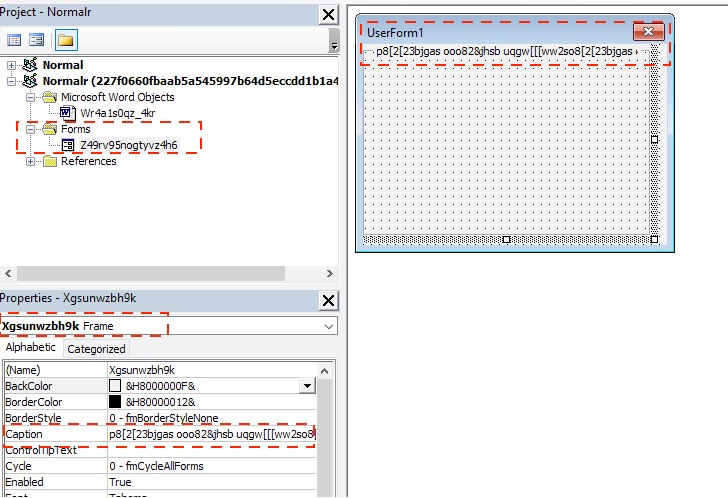Select the BorderStyle property value

pyautogui.click(x=212, y=418)
